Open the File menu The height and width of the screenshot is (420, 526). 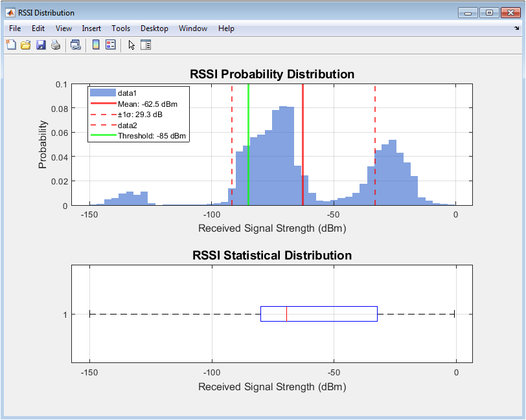15,28
